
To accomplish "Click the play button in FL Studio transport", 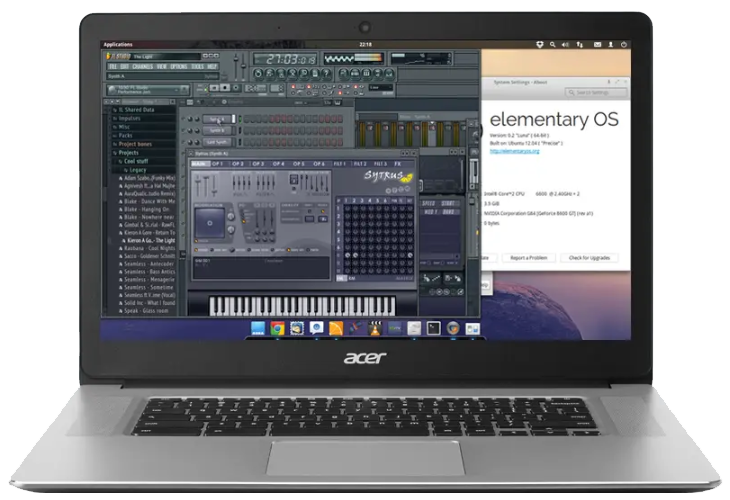I will pos(214,88).
